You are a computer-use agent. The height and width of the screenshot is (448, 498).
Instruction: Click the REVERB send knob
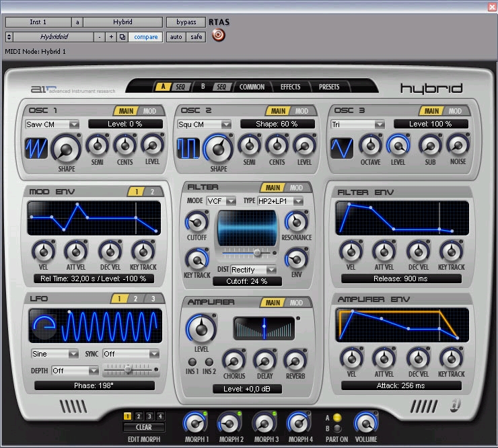click(x=295, y=361)
